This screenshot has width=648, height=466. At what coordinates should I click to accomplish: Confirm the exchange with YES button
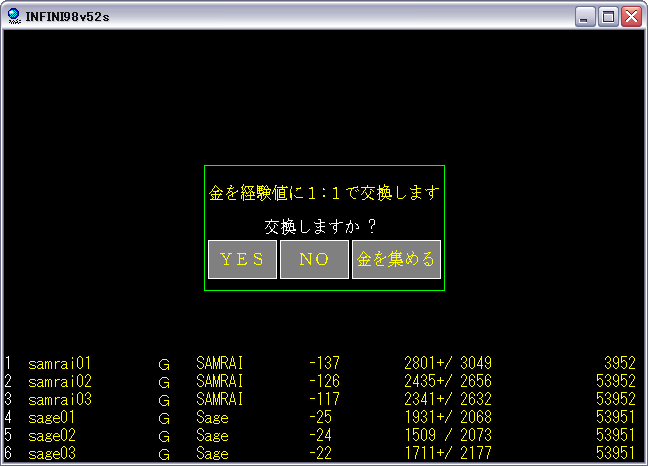coord(242,259)
